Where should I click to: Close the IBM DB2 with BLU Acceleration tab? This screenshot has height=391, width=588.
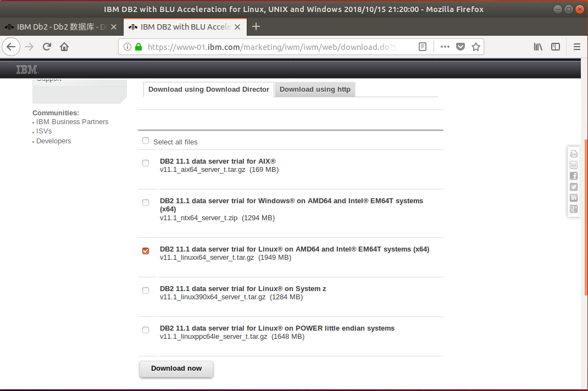coord(237,27)
